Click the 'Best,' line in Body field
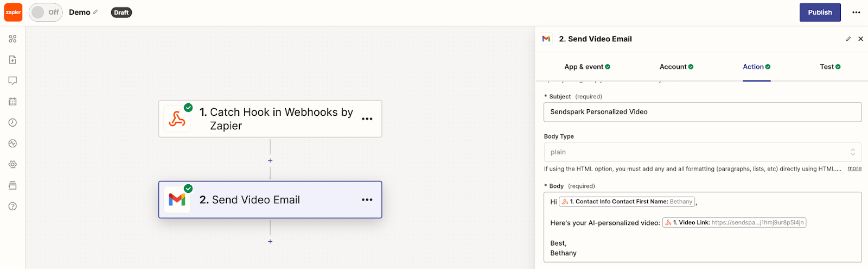Image resolution: width=868 pixels, height=269 pixels. coord(558,243)
